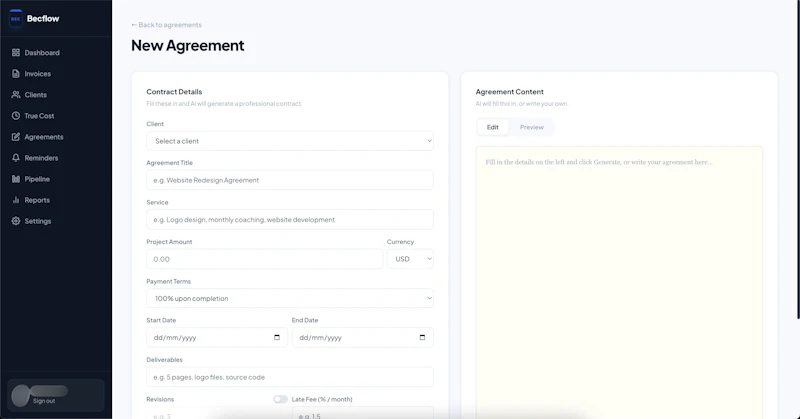The width and height of the screenshot is (800, 419).
Task: Open the End Date calendar picker icon
Action: click(422, 337)
